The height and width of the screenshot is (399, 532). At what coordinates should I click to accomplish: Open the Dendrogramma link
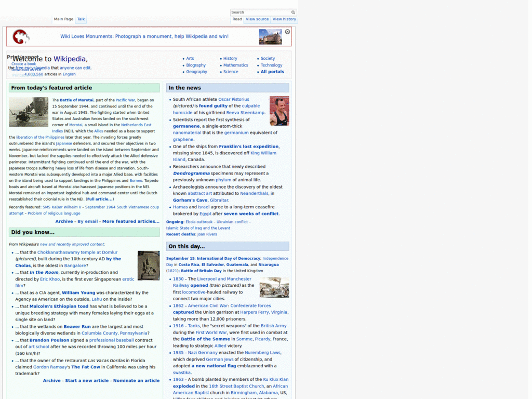(191, 174)
